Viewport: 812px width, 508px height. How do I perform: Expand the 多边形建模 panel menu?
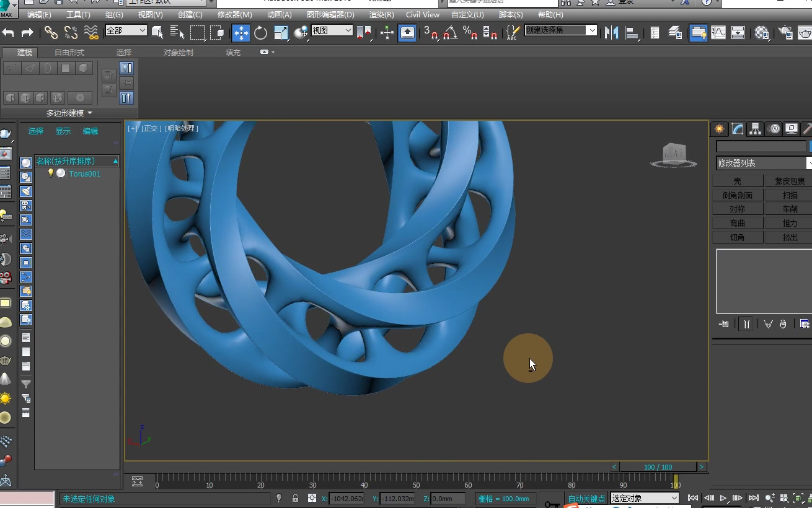[x=69, y=113]
